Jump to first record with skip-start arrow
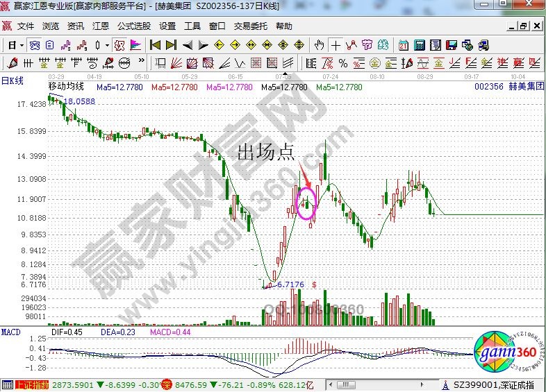 click(x=156, y=45)
